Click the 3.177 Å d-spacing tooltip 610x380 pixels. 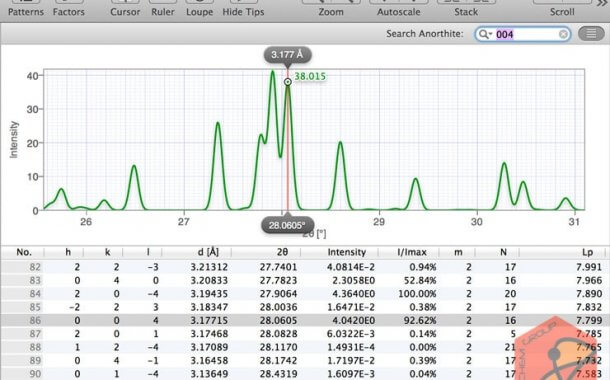click(x=287, y=54)
